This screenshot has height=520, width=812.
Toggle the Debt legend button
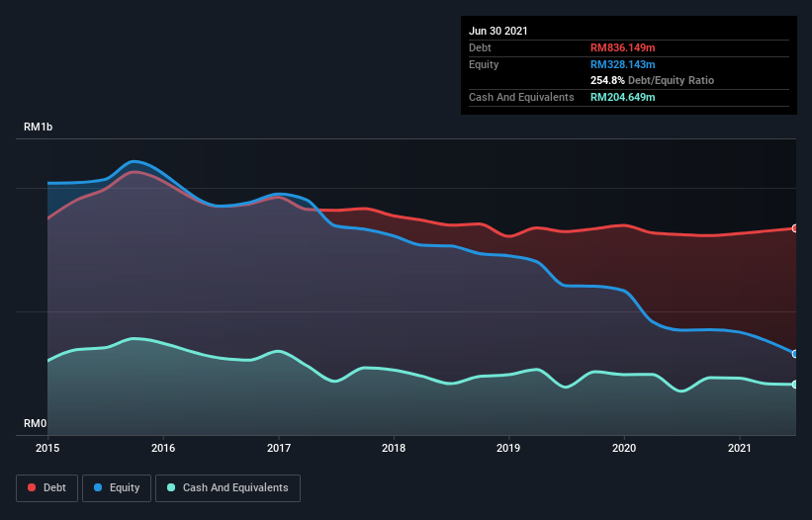tap(47, 488)
